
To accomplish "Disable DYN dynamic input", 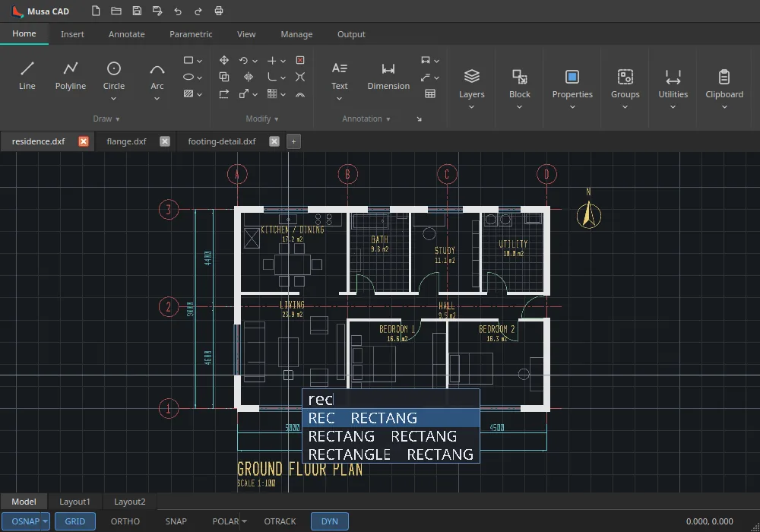I will coord(330,521).
